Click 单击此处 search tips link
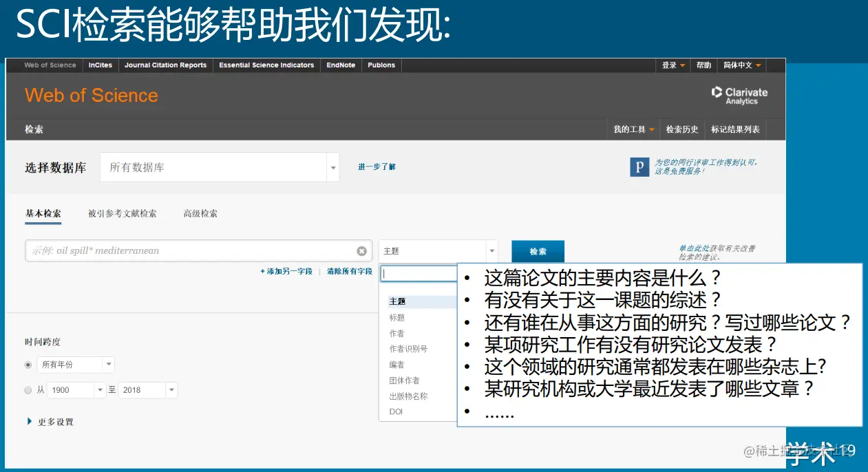This screenshot has height=472, width=868. pos(695,248)
